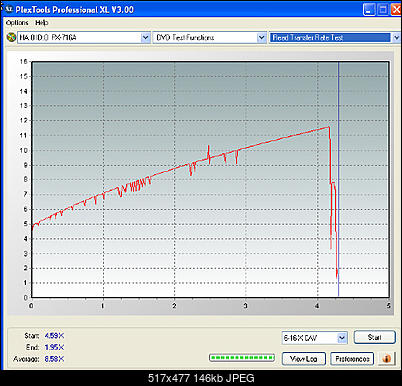Click the Average speed value
402x386 pixels.
(x=54, y=359)
